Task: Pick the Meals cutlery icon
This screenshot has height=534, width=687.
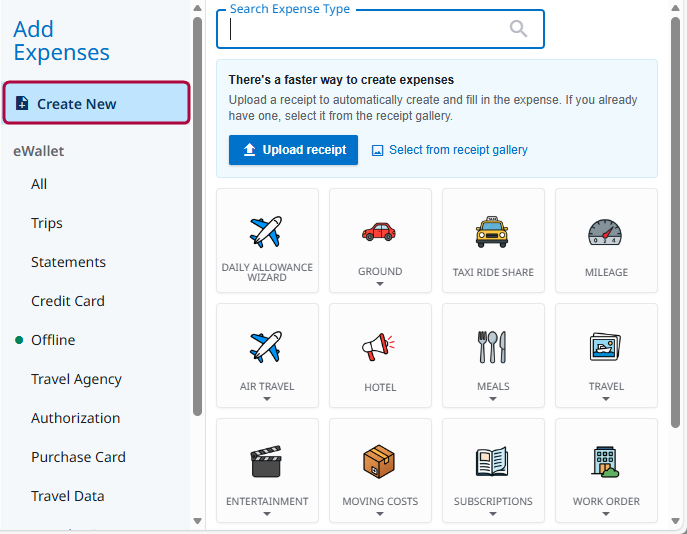Action: click(x=492, y=347)
